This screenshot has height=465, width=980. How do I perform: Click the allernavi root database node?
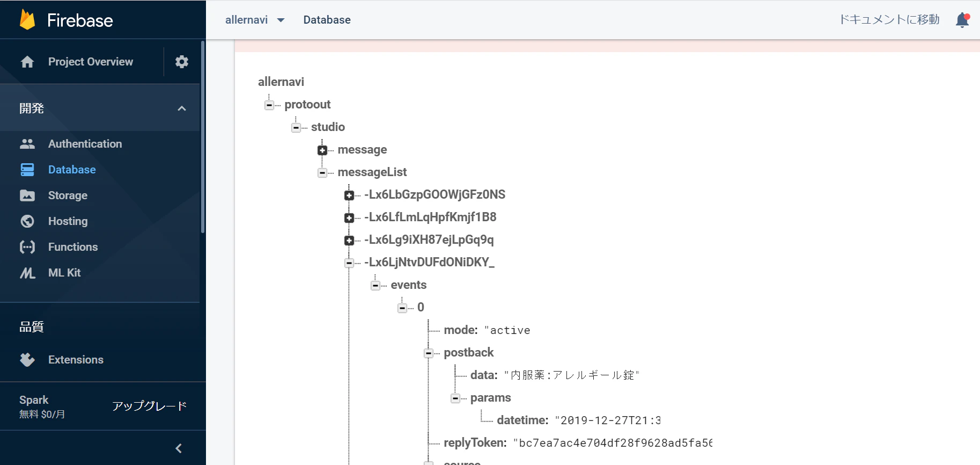[x=281, y=82]
